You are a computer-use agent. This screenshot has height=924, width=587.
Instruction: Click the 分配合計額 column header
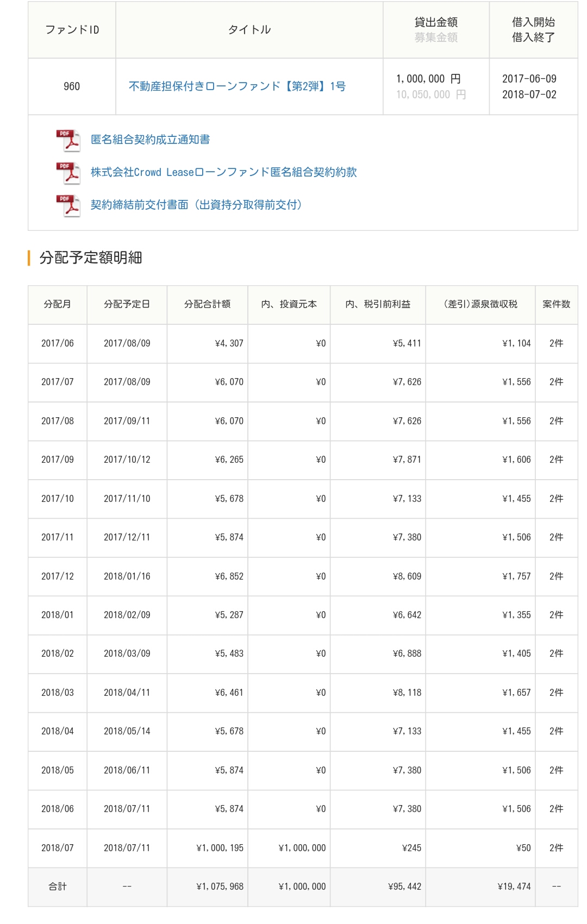[207, 304]
